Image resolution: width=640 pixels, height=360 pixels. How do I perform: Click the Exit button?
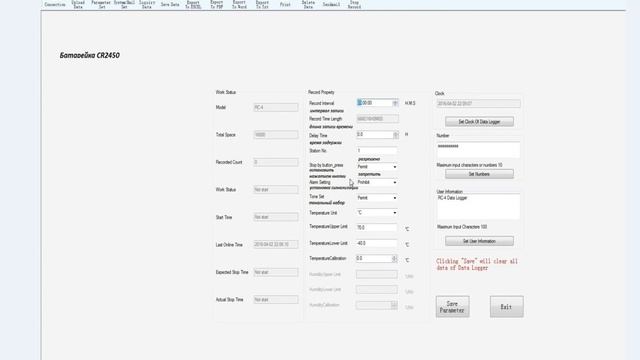(x=507, y=307)
